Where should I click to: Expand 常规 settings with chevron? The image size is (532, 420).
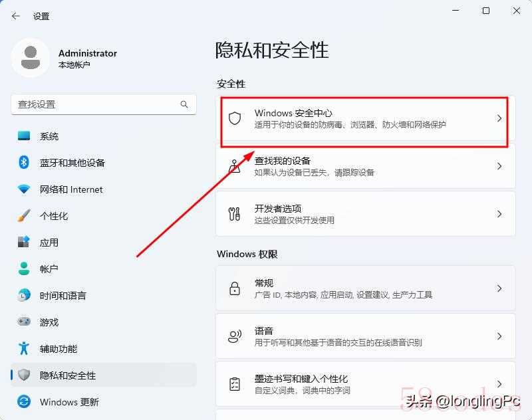(499, 288)
